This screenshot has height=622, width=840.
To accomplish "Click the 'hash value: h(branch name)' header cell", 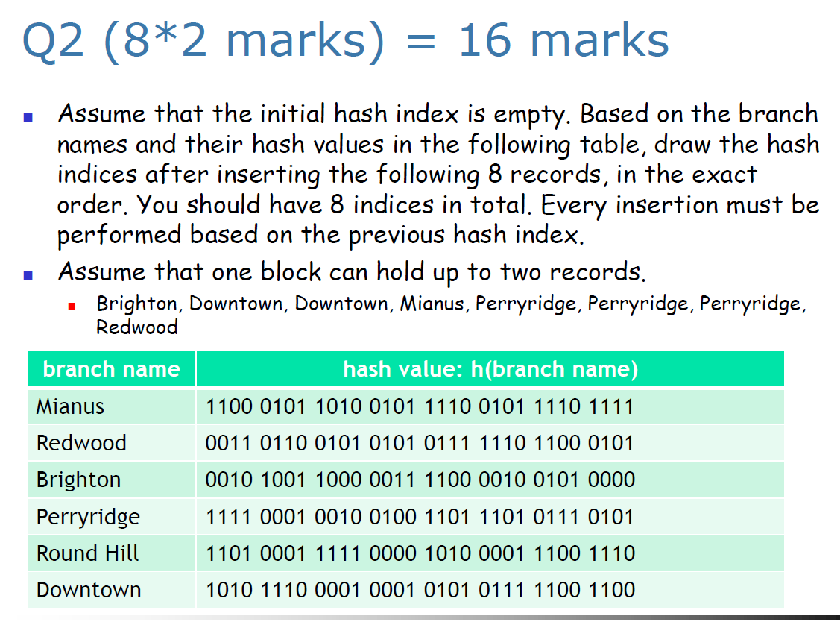I will tap(489, 368).
